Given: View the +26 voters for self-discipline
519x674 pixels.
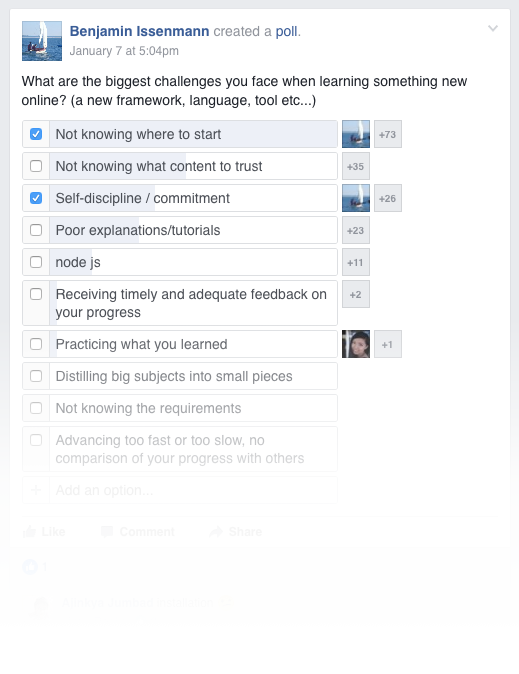Looking at the screenshot, I should pyautogui.click(x=388, y=198).
